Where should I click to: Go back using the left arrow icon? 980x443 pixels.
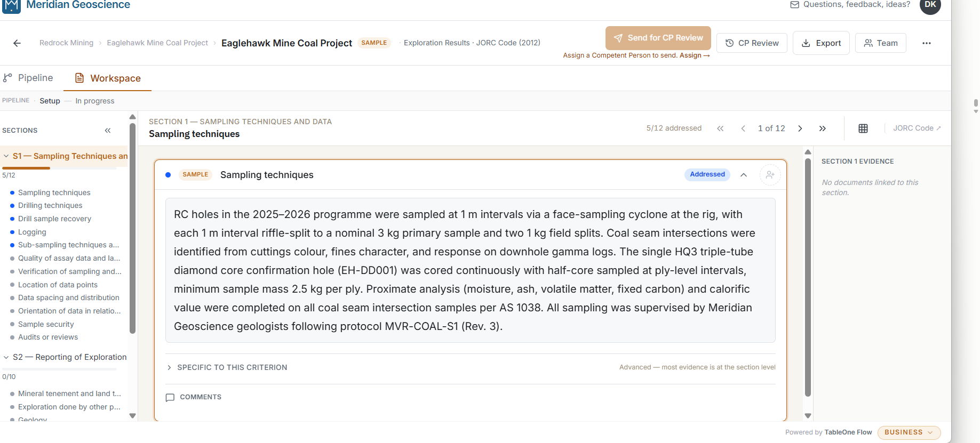(x=17, y=43)
